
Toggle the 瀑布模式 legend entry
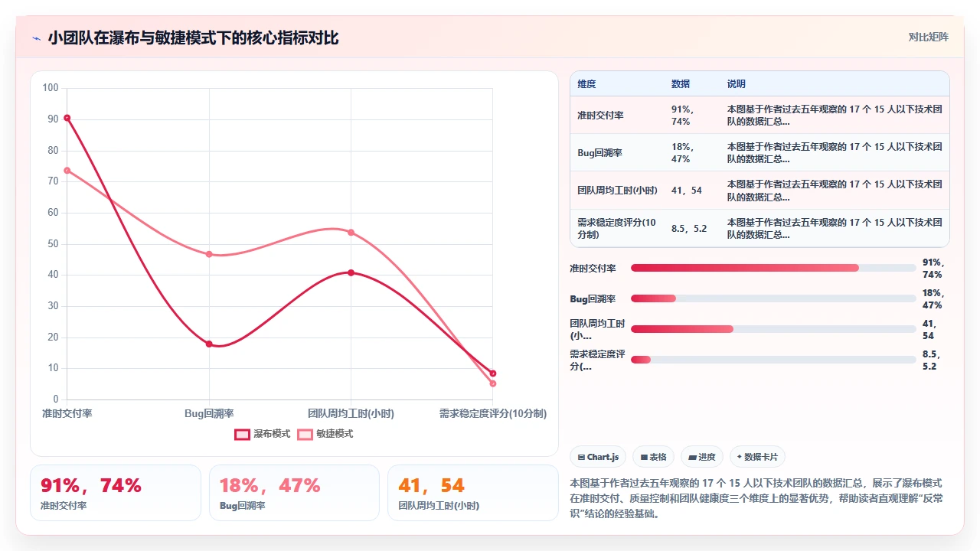point(263,434)
